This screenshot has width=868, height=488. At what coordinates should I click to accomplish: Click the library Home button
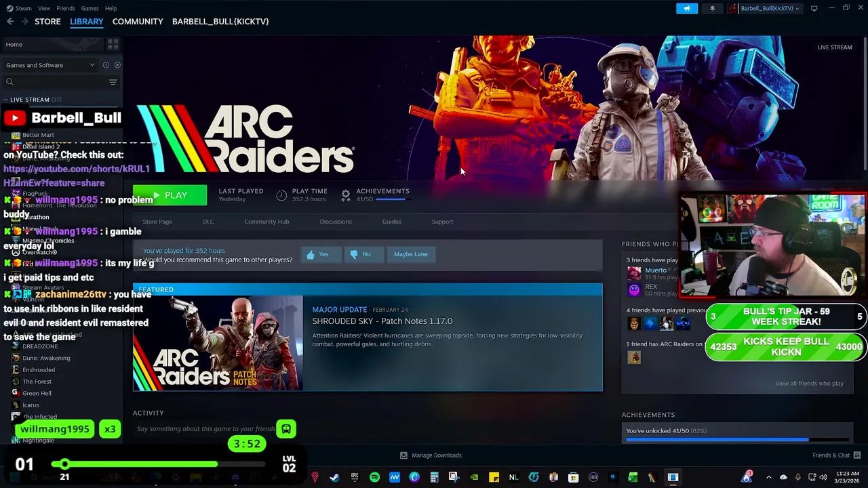53,44
